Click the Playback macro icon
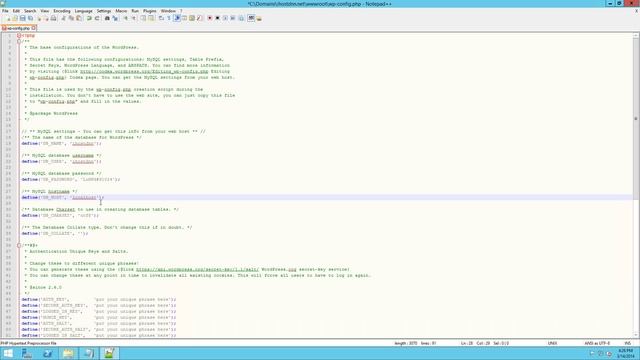 point(225,18)
